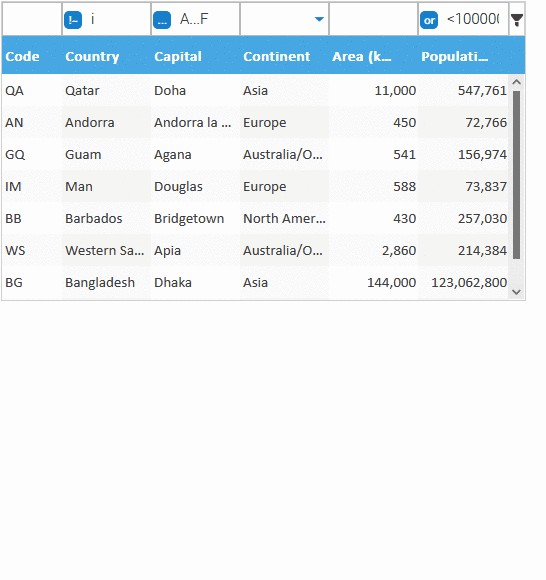The image size is (546, 580).
Task: Select the 'IM' code cell
Action: [x=32, y=186]
